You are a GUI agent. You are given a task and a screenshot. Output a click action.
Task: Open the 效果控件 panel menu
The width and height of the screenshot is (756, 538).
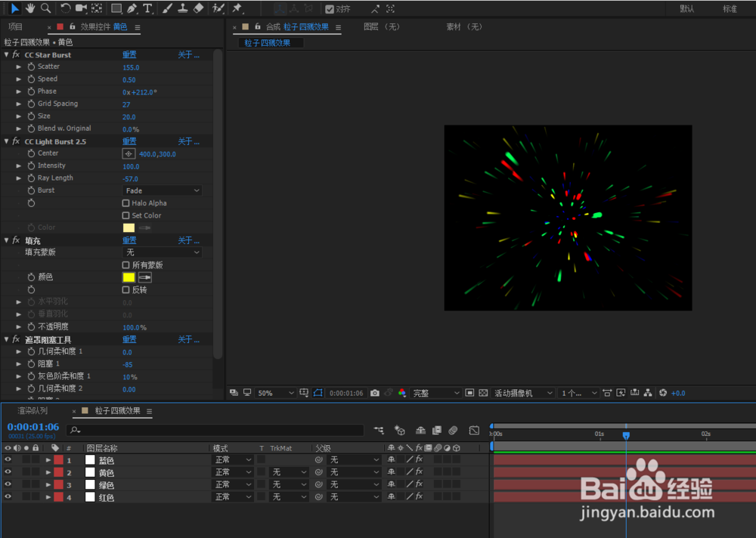tap(138, 27)
